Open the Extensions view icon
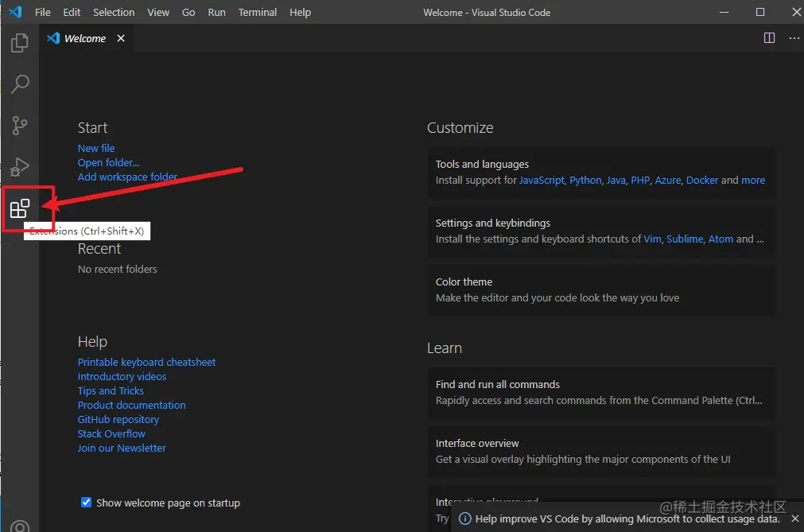Viewport: 804px width, 532px height. pyautogui.click(x=20, y=208)
